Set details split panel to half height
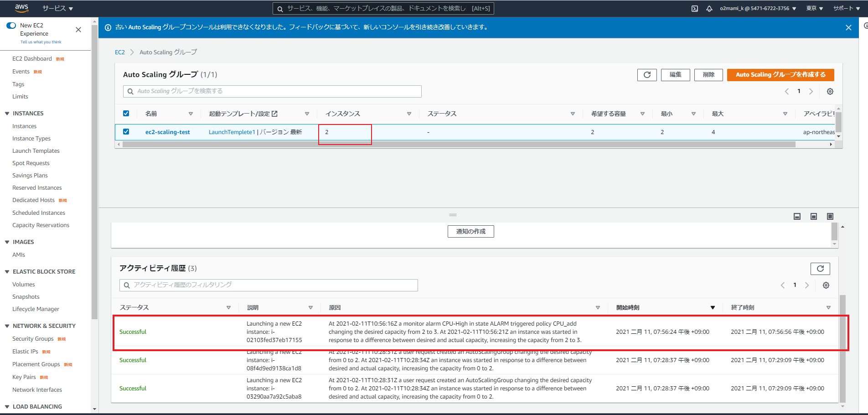This screenshot has height=415, width=868. (x=814, y=217)
